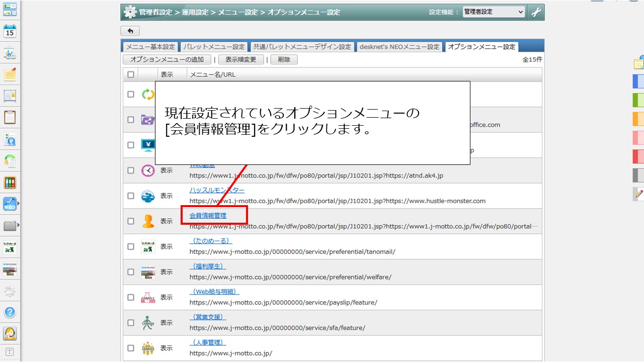
Task: Click the yellow sticky note sidebar icon
Action: [x=10, y=74]
